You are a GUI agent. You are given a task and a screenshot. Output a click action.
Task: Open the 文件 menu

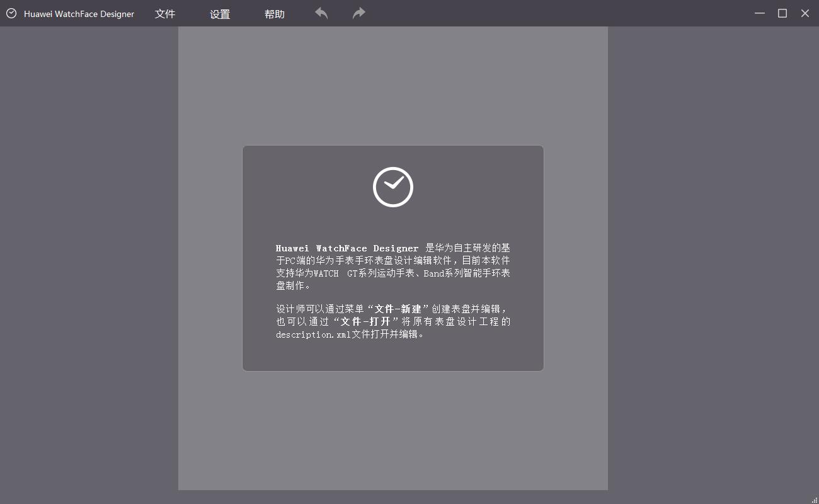click(165, 14)
